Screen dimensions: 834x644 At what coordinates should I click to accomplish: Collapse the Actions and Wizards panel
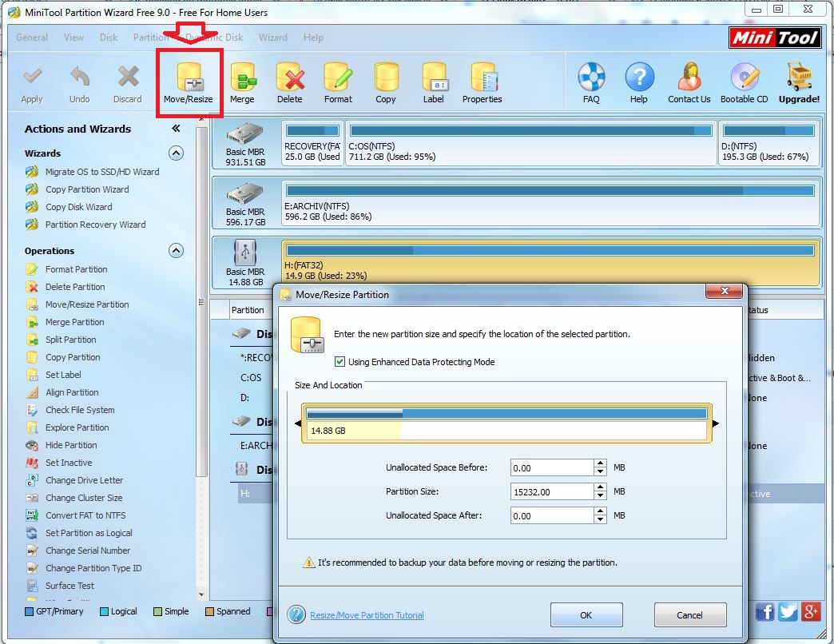point(176,129)
